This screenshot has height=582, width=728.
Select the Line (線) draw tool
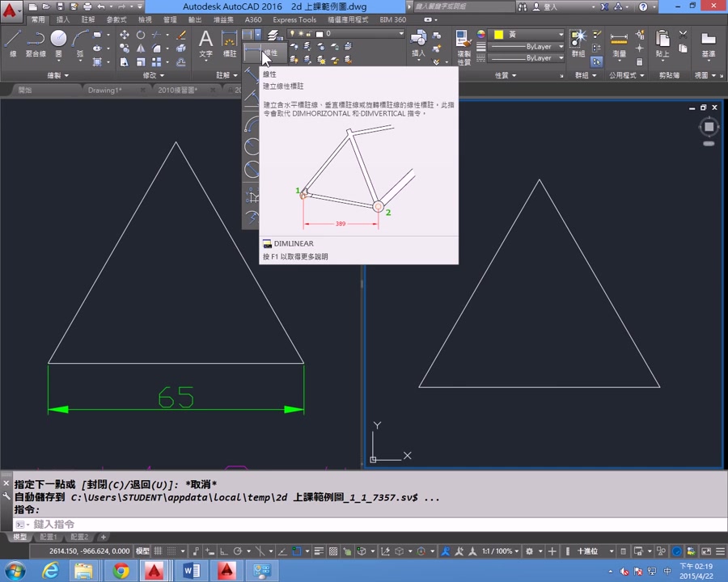pos(12,43)
